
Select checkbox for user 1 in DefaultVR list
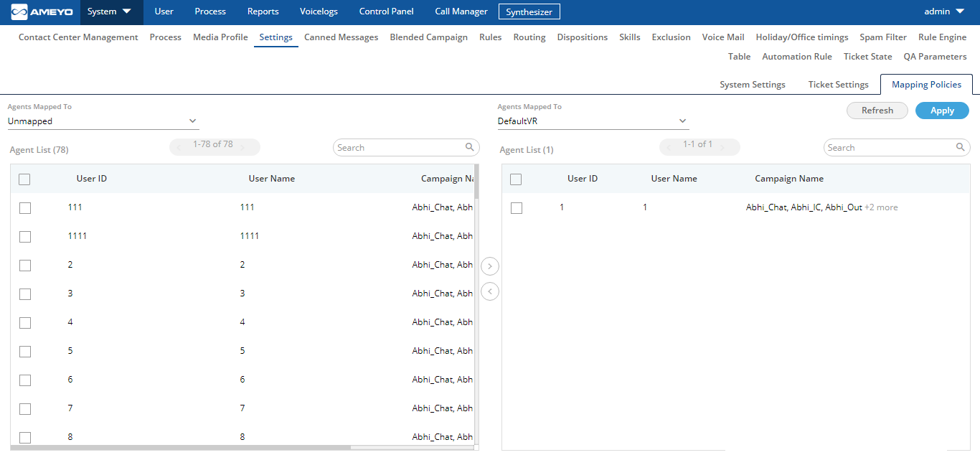[517, 208]
